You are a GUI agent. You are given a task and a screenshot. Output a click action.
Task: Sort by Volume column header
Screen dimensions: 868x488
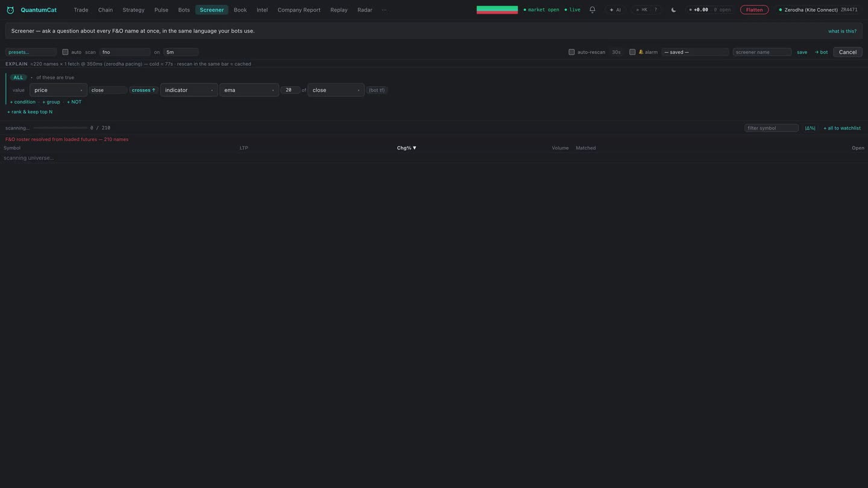coord(560,148)
